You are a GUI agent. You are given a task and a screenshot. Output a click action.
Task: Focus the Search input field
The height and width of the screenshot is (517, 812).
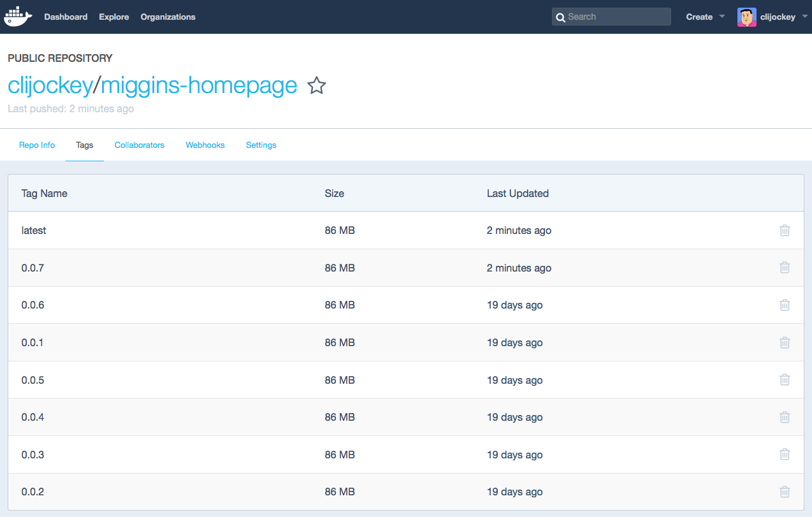[x=611, y=17]
